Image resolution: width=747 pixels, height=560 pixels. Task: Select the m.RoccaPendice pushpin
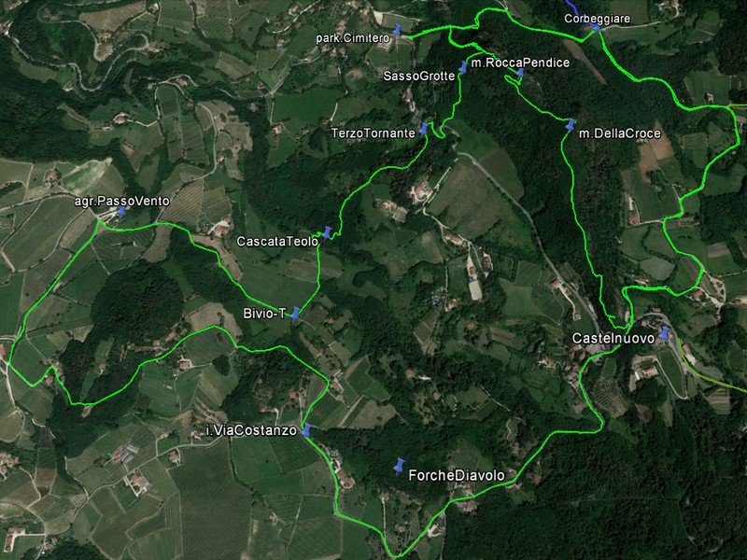[520, 73]
